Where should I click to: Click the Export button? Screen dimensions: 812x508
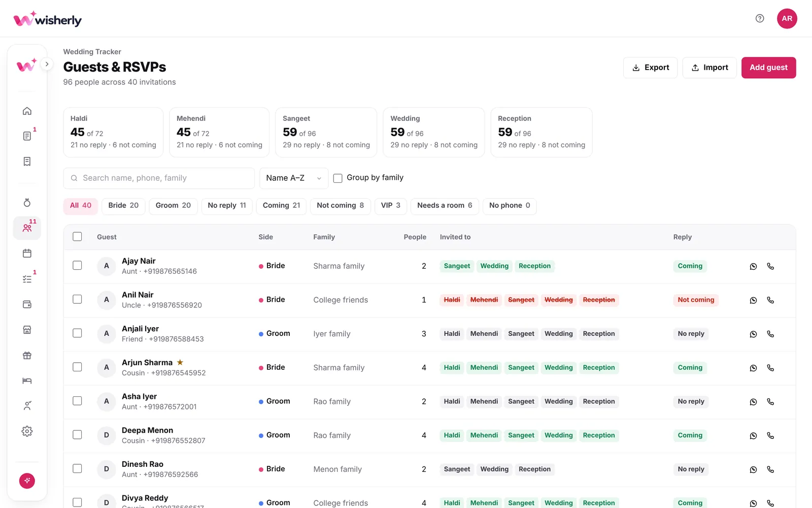[x=650, y=68]
